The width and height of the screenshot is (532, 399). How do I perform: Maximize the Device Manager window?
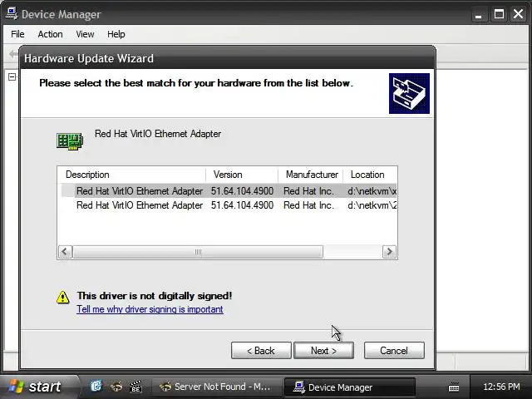pos(499,14)
